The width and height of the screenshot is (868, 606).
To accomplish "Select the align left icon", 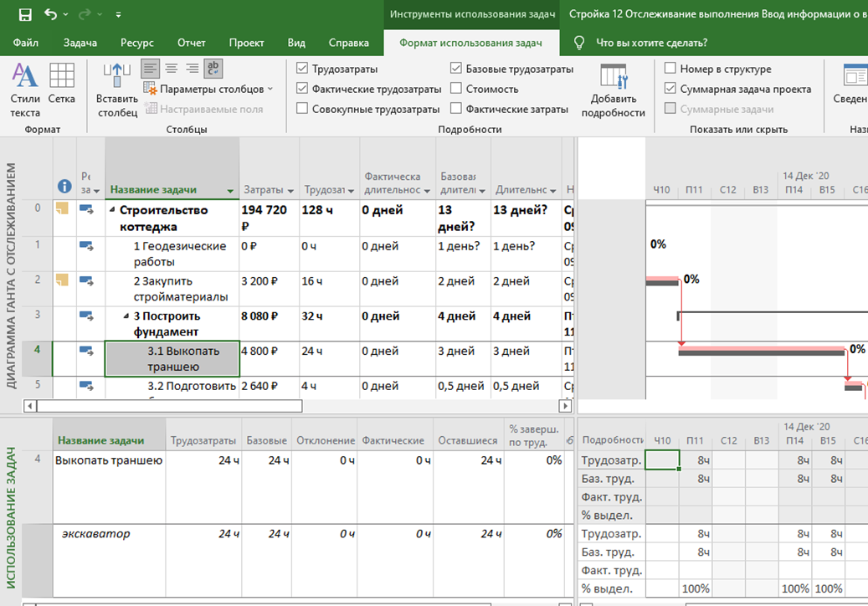I will click(150, 69).
